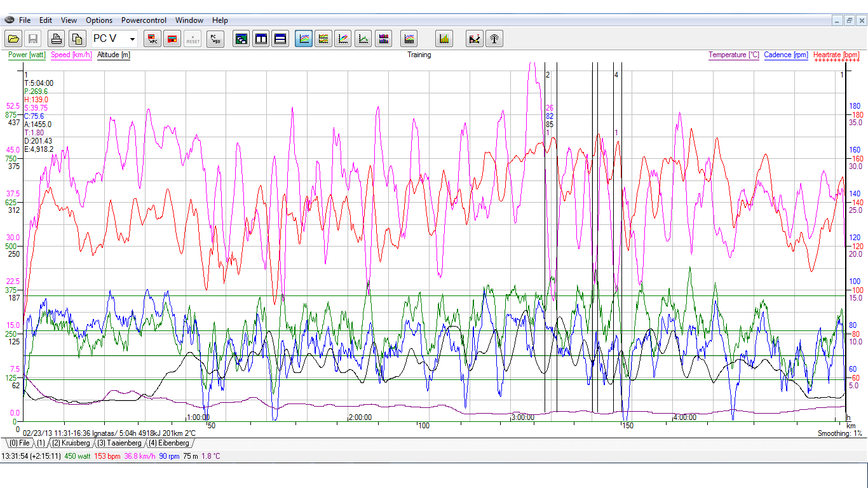This screenshot has width=868, height=488.
Task: Click the Training chart title
Action: tap(419, 55)
